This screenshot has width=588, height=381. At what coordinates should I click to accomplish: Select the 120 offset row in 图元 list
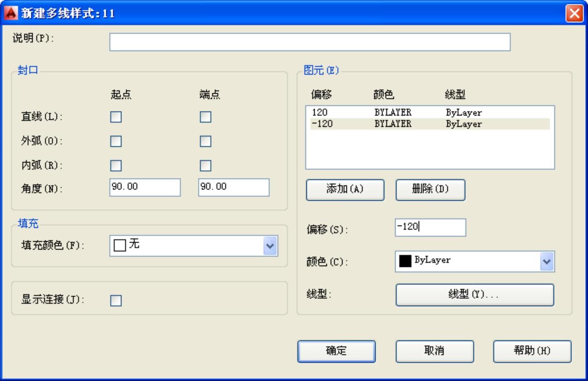click(x=430, y=113)
